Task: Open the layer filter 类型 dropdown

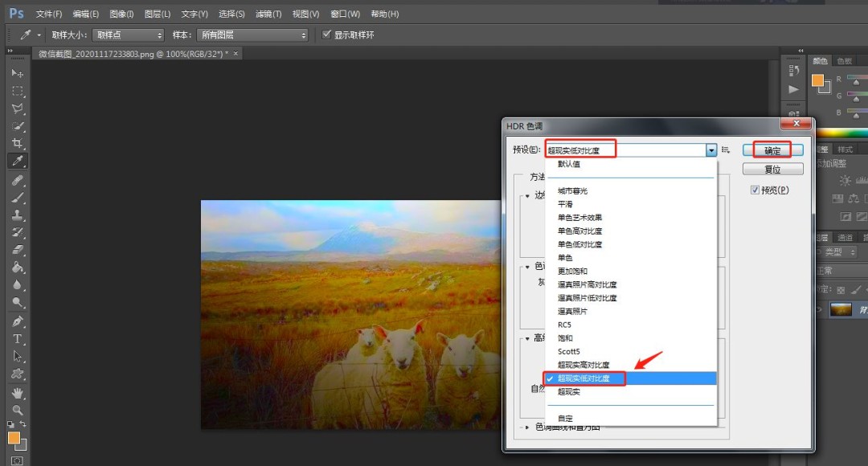Action: coord(837,251)
